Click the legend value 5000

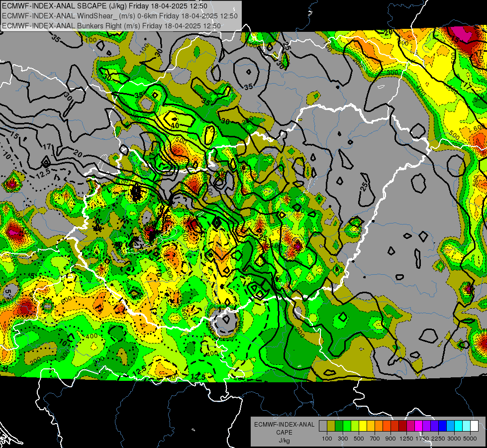(470, 439)
